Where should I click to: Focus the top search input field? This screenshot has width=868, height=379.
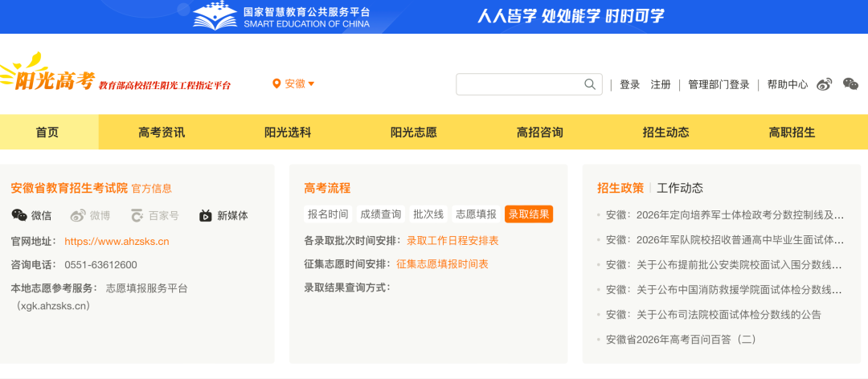pos(529,84)
